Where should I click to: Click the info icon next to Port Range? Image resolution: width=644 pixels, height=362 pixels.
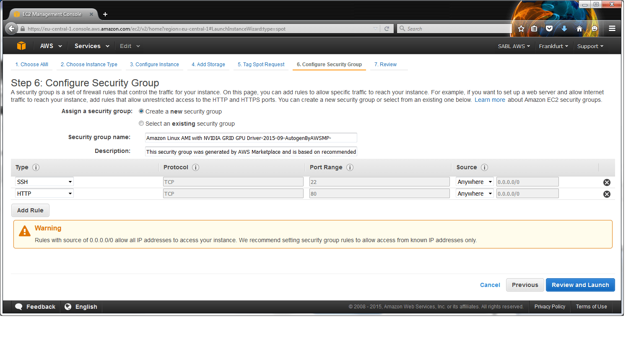point(350,167)
